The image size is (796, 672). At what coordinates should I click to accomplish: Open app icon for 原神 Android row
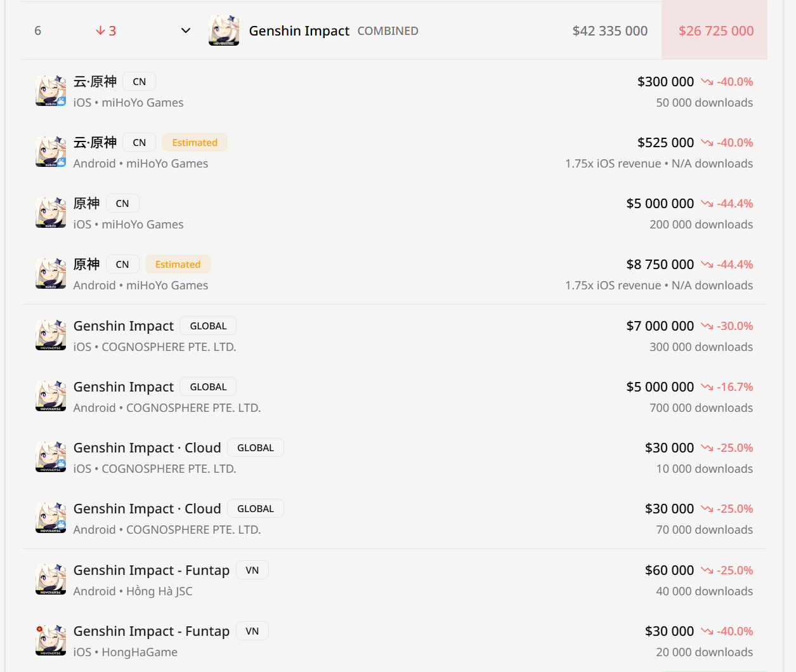[51, 273]
